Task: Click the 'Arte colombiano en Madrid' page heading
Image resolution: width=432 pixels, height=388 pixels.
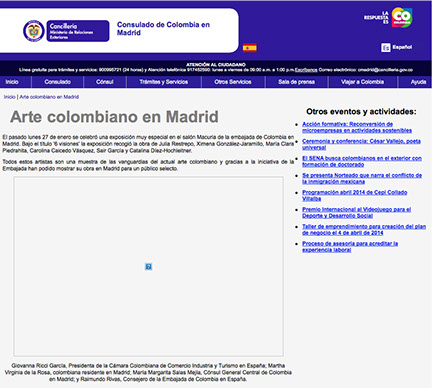Action: [x=114, y=117]
